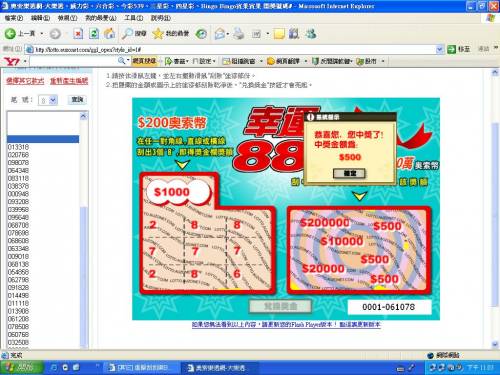Screen dimensions: 500x375
Task: Confirm the $500 prize dialog button
Action: click(x=350, y=173)
